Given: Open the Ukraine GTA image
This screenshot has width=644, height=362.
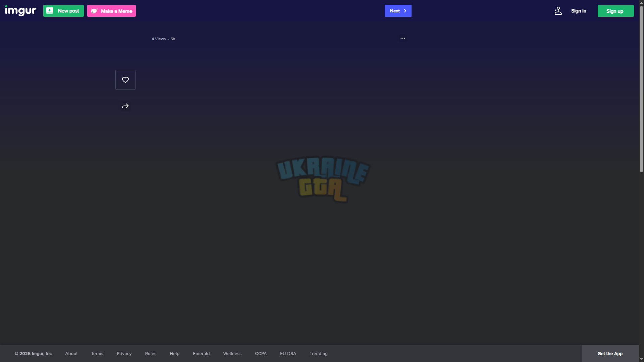Looking at the screenshot, I should (x=323, y=179).
